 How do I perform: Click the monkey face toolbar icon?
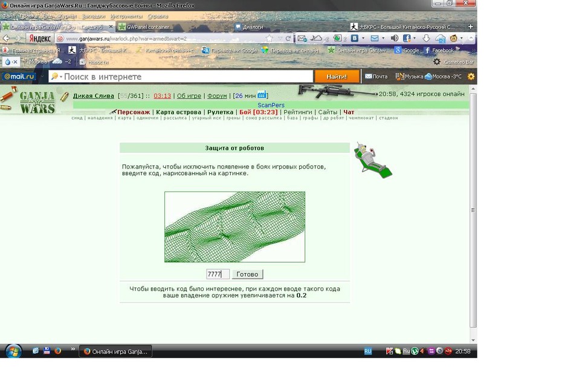click(x=454, y=38)
